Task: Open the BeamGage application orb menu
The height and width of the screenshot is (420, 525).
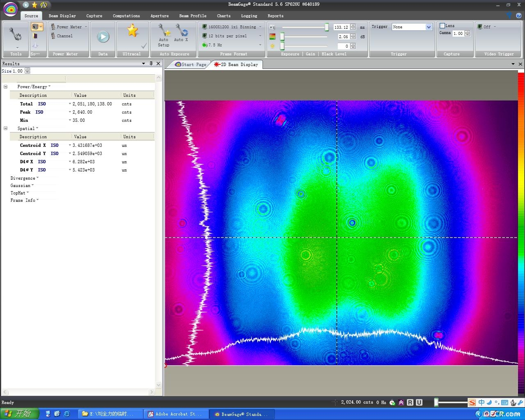Action: (11, 9)
